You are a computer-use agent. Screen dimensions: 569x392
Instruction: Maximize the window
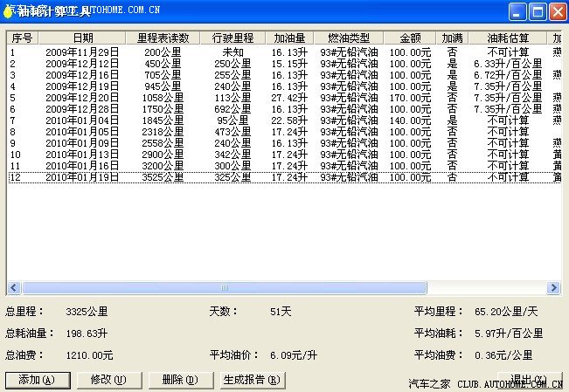pyautogui.click(x=538, y=11)
